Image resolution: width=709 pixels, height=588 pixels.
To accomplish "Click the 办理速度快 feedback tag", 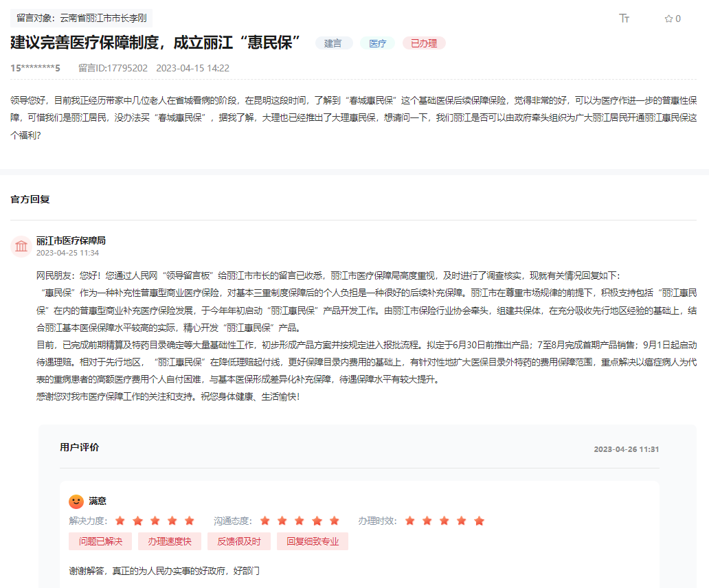I will tap(170, 541).
